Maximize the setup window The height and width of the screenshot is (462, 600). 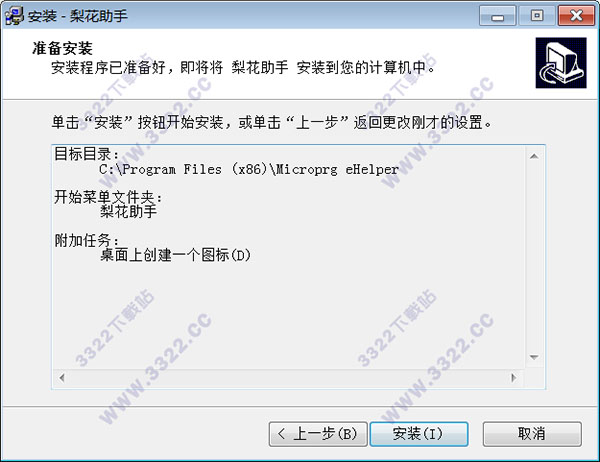[536, 16]
